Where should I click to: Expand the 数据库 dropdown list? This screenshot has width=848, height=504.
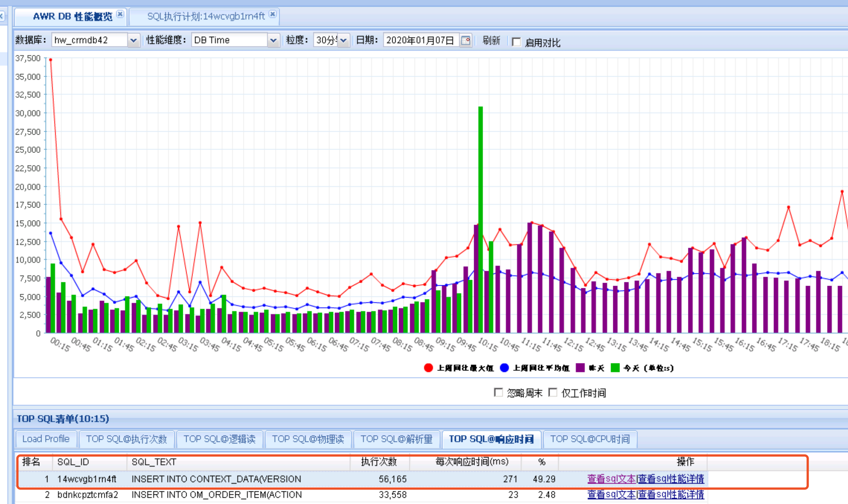pyautogui.click(x=133, y=40)
